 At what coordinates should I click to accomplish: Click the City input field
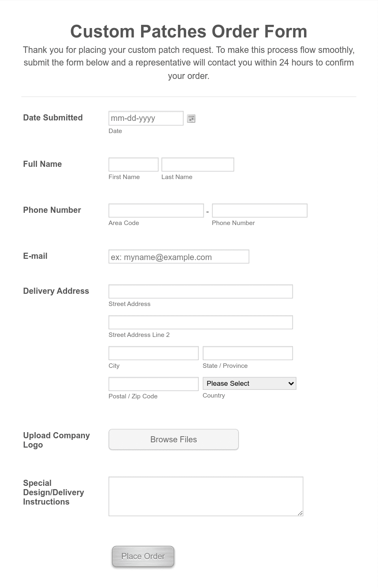153,353
